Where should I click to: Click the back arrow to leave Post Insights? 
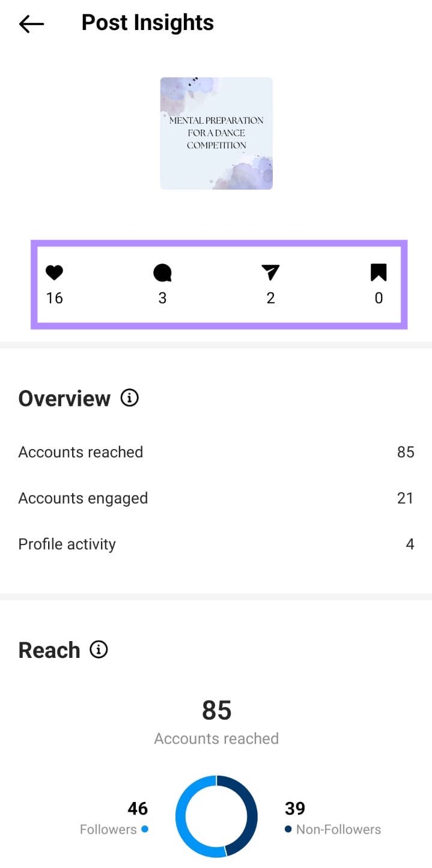tap(31, 23)
